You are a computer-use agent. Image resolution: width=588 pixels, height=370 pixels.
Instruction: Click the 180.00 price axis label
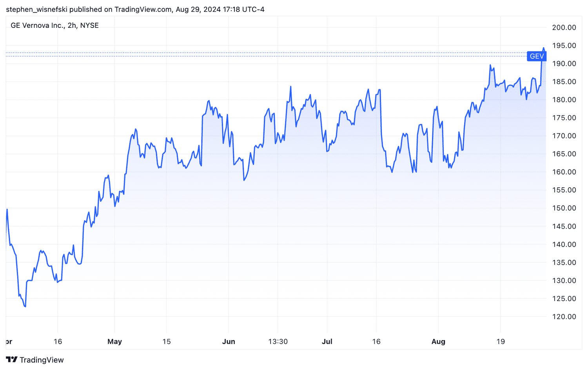tap(564, 100)
